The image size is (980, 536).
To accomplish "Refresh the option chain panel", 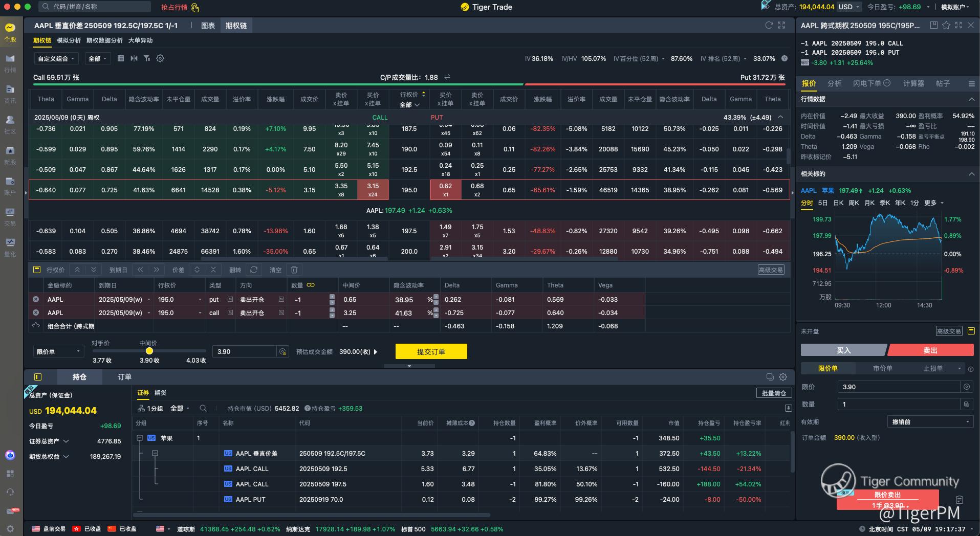I will tap(769, 25).
